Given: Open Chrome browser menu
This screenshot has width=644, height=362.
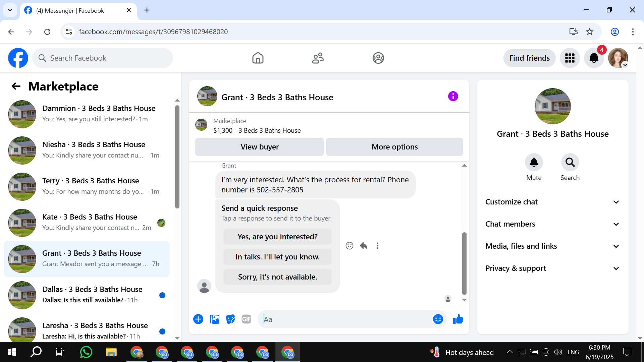Looking at the screenshot, I should click(633, 32).
